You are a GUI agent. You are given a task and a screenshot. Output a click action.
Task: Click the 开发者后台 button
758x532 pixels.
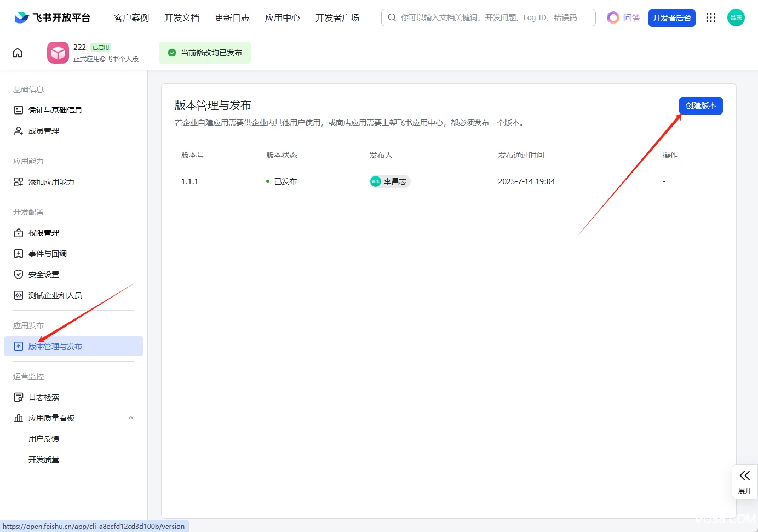click(x=671, y=18)
